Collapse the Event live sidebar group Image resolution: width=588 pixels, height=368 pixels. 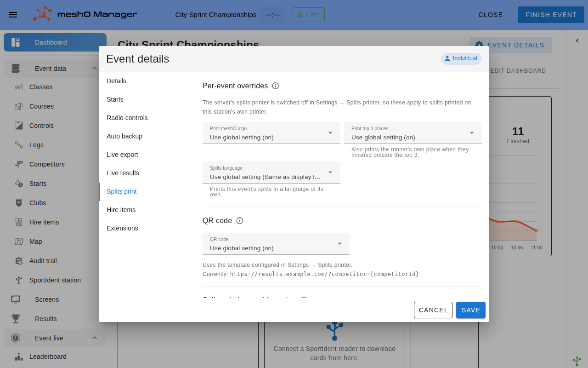click(95, 338)
